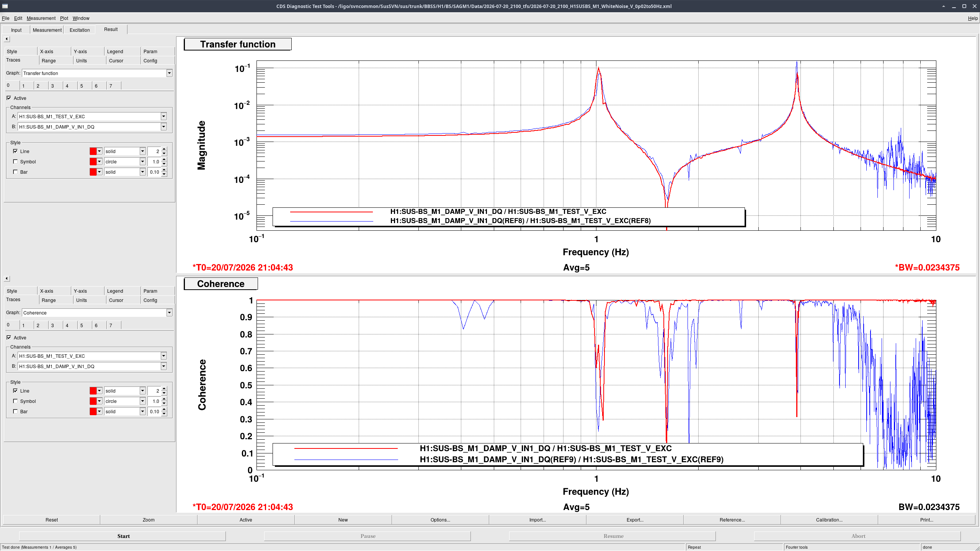Open the Plot menu
980x551 pixels.
tap(64, 18)
